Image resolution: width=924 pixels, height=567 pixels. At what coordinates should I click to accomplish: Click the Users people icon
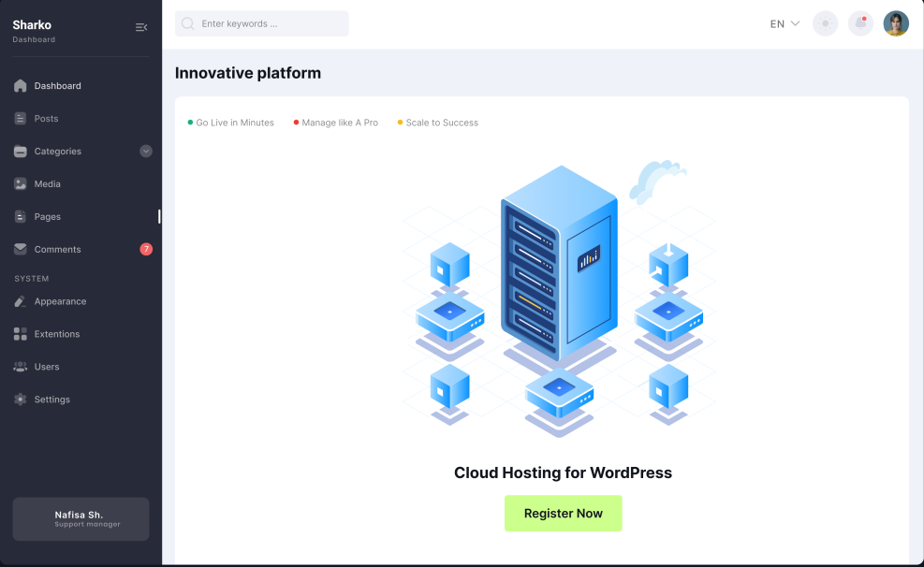(x=20, y=367)
